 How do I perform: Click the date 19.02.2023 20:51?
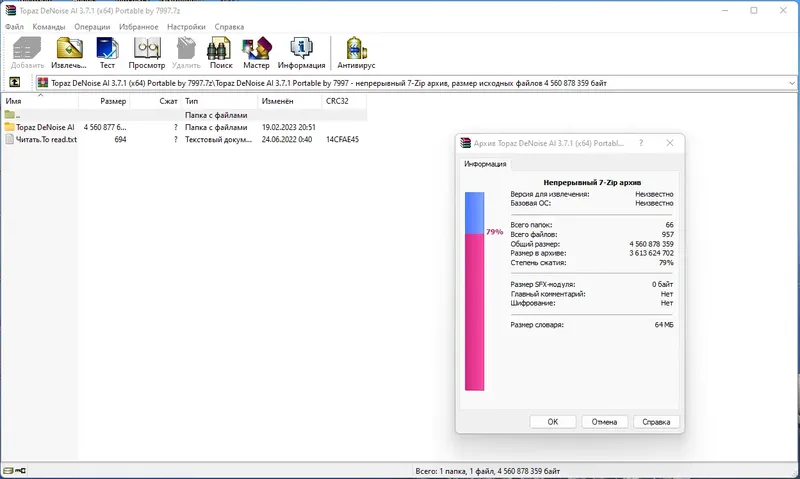point(289,127)
